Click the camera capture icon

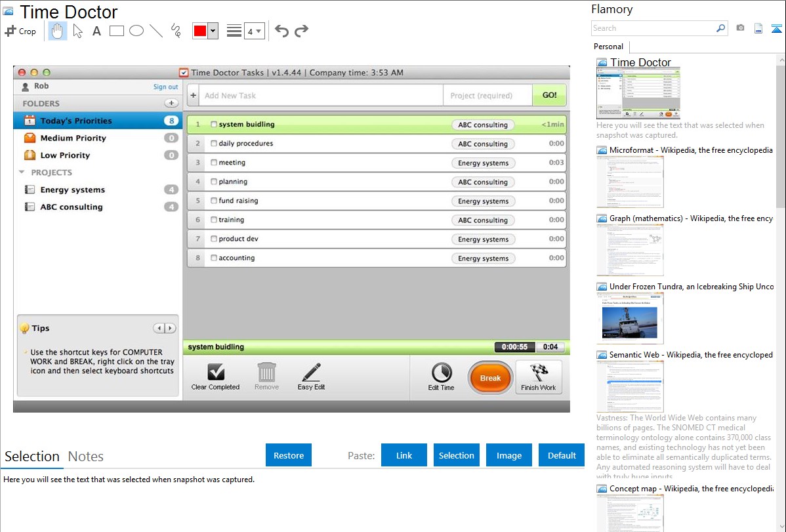tap(740, 28)
